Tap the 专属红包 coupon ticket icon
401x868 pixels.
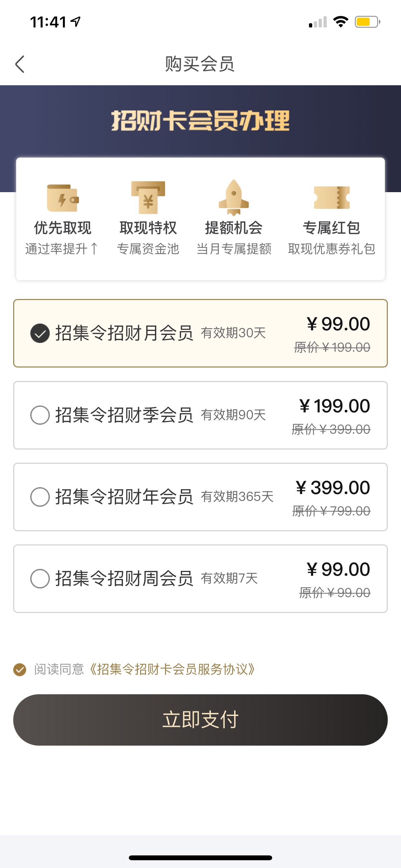[332, 197]
